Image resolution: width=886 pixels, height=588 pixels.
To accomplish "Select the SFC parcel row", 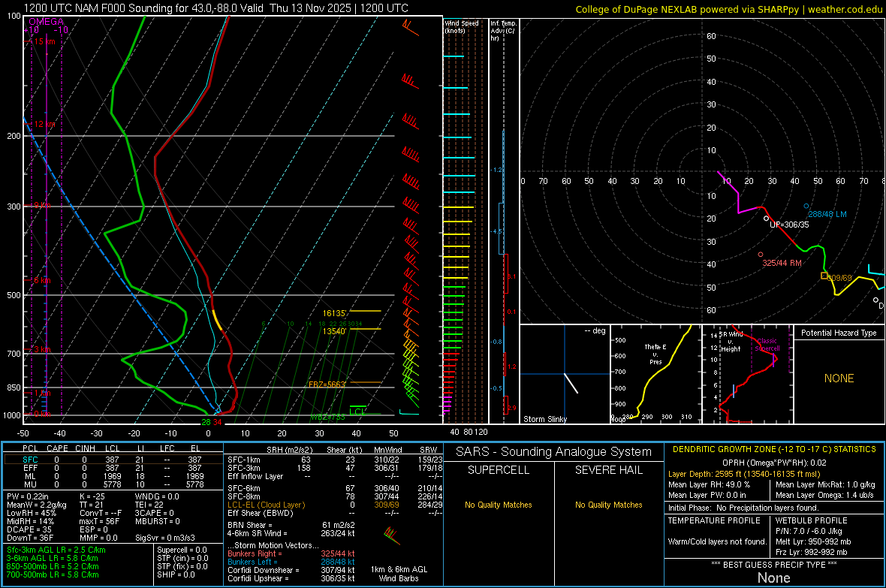I will pyautogui.click(x=113, y=460).
